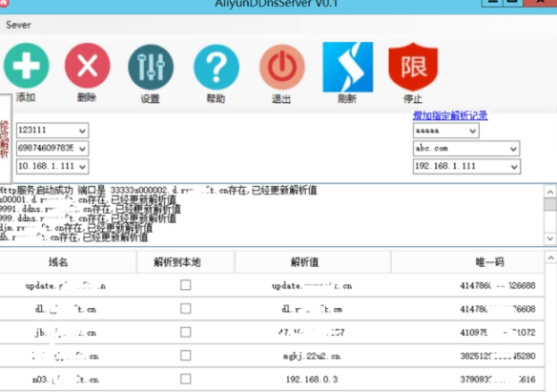Image resolution: width=557 pixels, height=392 pixels.
Task: Expand the 10.168.1.111 dropdown
Action: (82, 167)
